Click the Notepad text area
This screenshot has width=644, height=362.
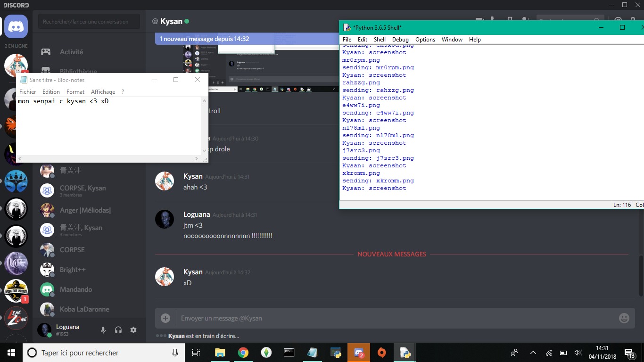tap(108, 126)
